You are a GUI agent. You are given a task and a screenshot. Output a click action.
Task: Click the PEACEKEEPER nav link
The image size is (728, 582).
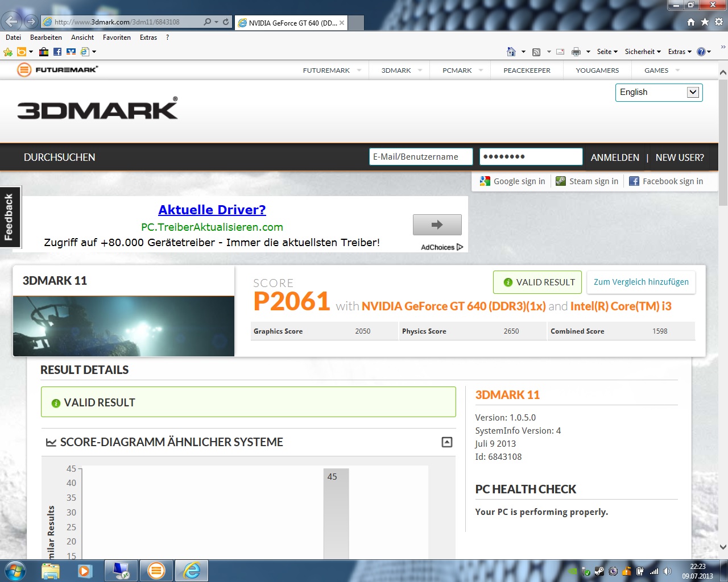pos(527,70)
